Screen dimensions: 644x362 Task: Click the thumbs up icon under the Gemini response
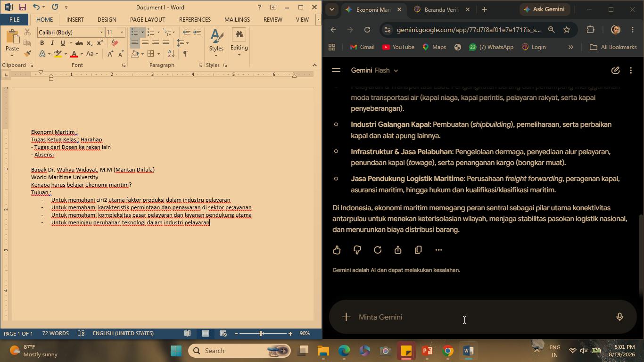337,250
